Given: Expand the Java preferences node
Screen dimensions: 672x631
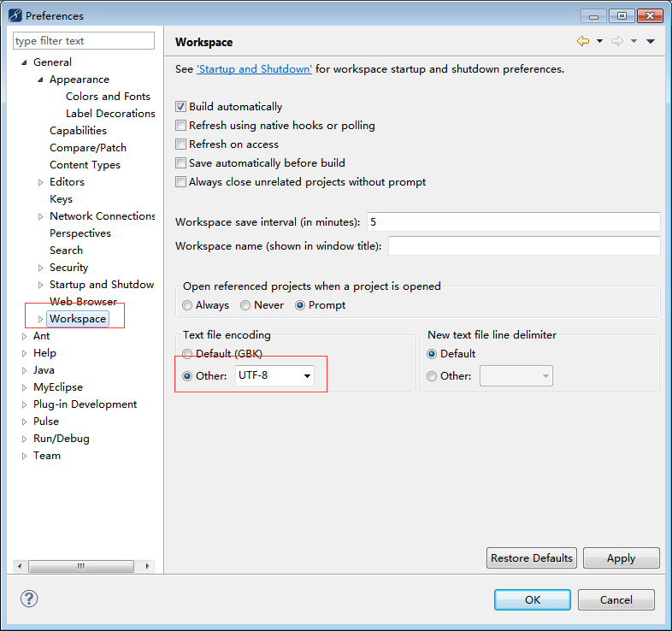Looking at the screenshot, I should 25,371.
